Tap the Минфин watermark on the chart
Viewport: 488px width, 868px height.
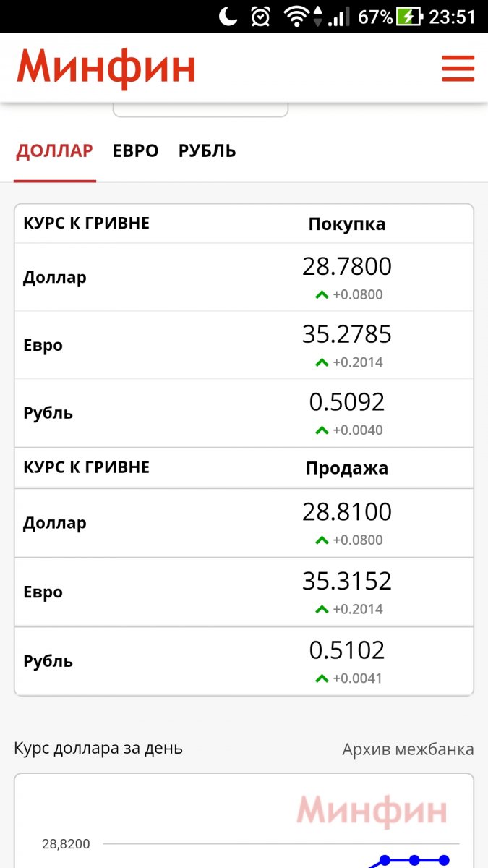(372, 811)
